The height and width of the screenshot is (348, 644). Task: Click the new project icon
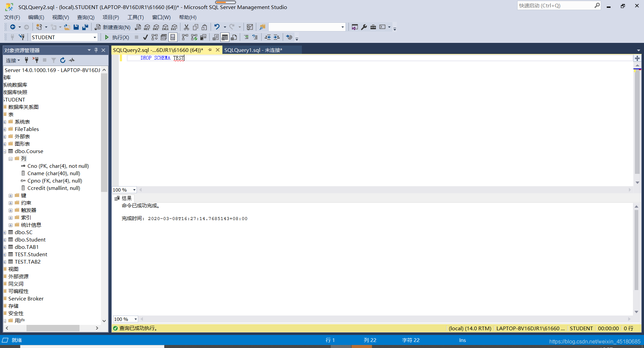pyautogui.click(x=39, y=27)
